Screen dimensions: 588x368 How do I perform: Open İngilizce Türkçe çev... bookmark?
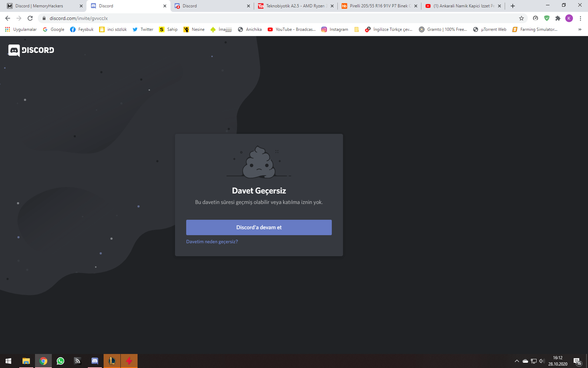tap(388, 29)
